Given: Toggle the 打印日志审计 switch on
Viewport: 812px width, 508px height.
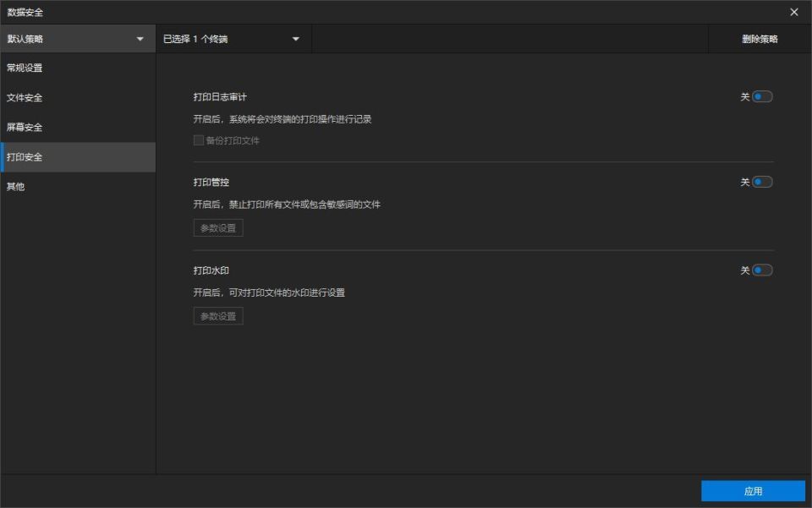Looking at the screenshot, I should 762,96.
